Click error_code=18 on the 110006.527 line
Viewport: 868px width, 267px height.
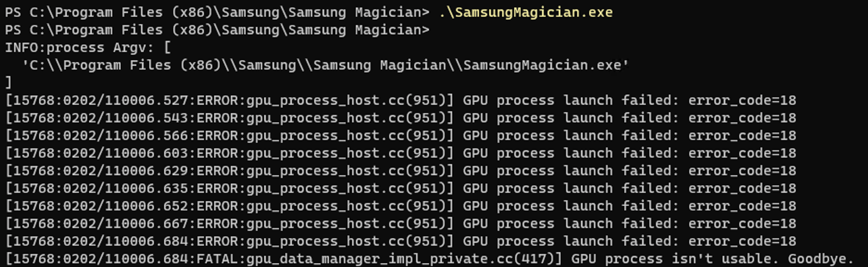tap(742, 101)
